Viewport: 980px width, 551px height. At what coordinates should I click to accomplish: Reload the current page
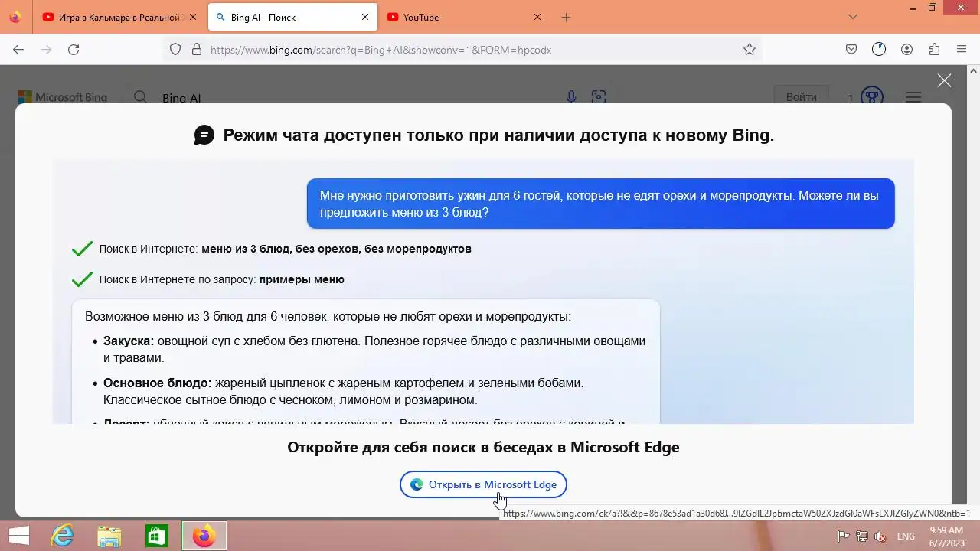[x=73, y=49]
